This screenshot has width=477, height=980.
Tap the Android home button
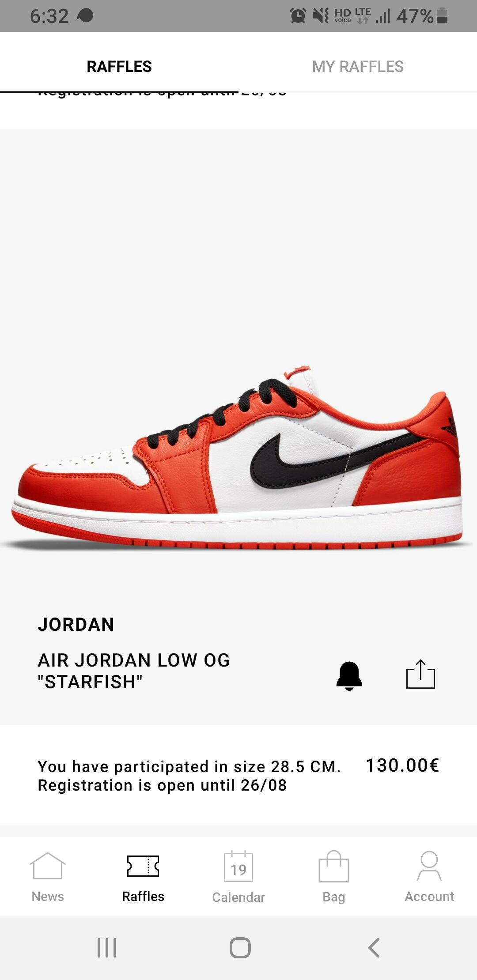coord(240,948)
